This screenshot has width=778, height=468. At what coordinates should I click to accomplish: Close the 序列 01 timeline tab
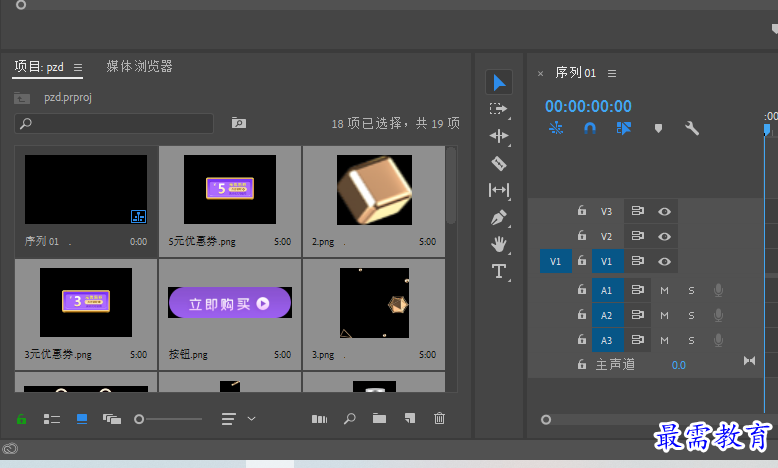(x=540, y=74)
